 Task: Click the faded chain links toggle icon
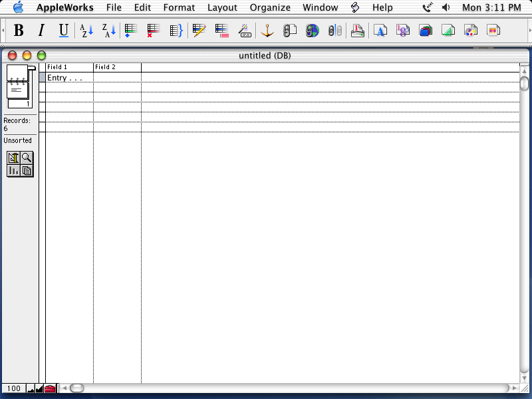click(335, 30)
